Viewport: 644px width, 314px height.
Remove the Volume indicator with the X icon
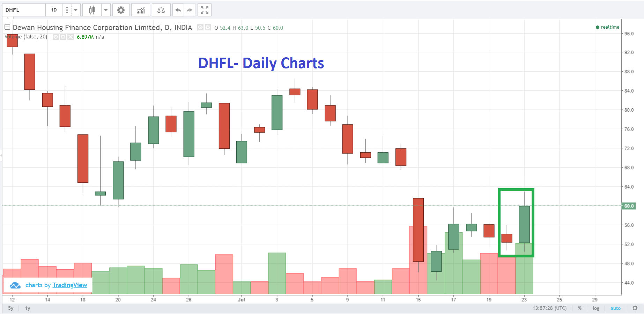[71, 37]
